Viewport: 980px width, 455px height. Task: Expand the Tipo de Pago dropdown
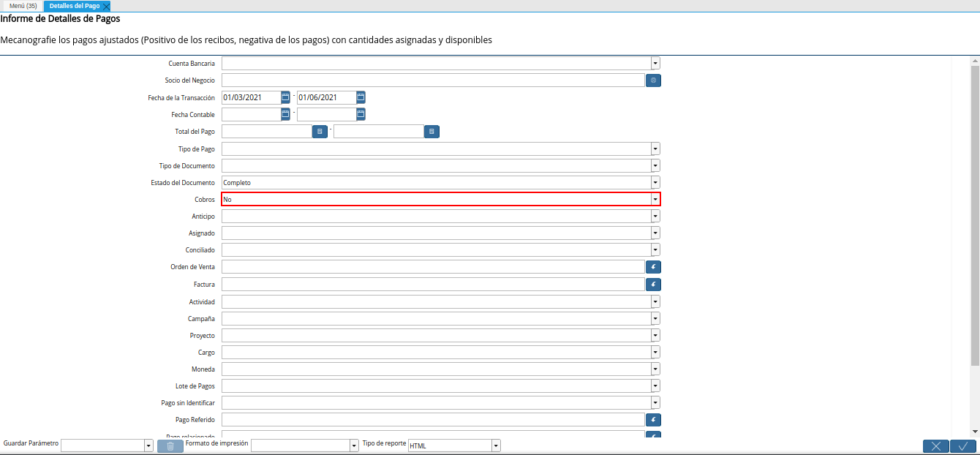pyautogui.click(x=655, y=148)
